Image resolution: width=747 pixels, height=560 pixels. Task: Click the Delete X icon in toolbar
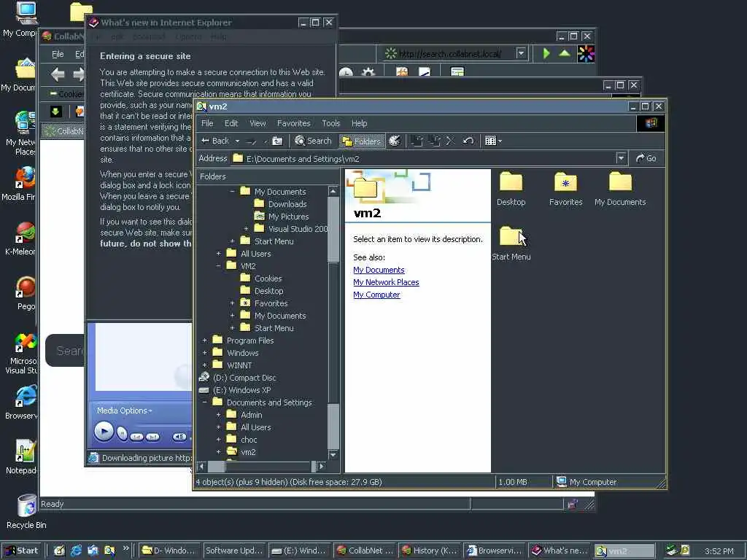(450, 141)
